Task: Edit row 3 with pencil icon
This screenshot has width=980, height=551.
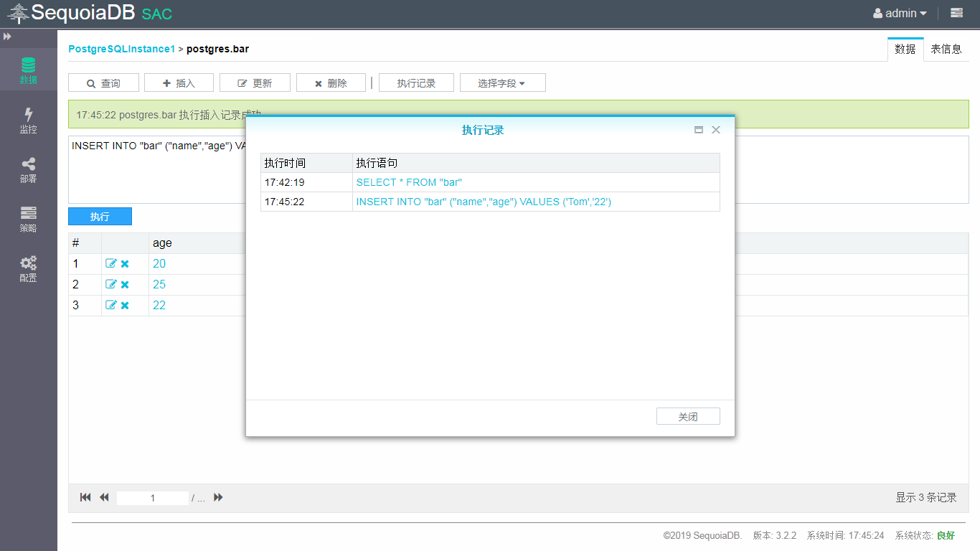Action: (x=110, y=305)
